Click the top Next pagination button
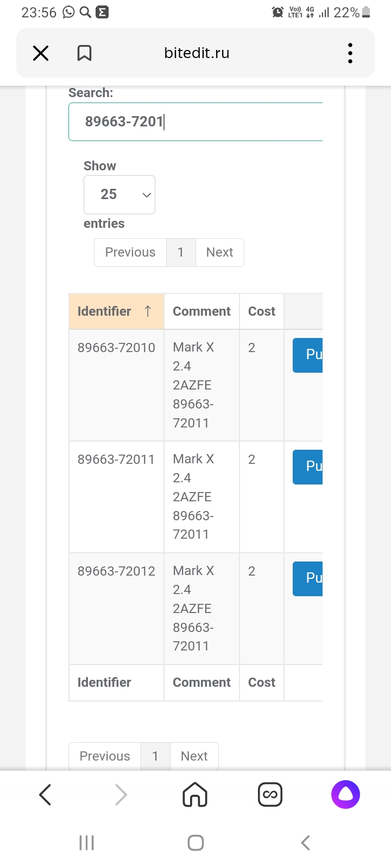The width and height of the screenshot is (391, 868). [x=219, y=252]
